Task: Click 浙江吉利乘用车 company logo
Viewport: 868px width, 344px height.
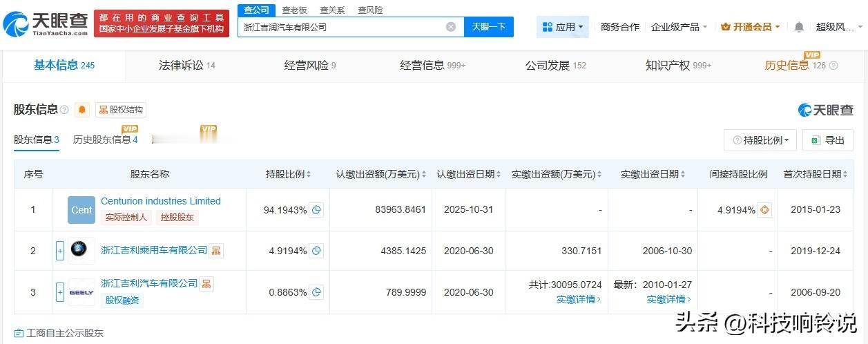Action: pyautogui.click(x=81, y=251)
